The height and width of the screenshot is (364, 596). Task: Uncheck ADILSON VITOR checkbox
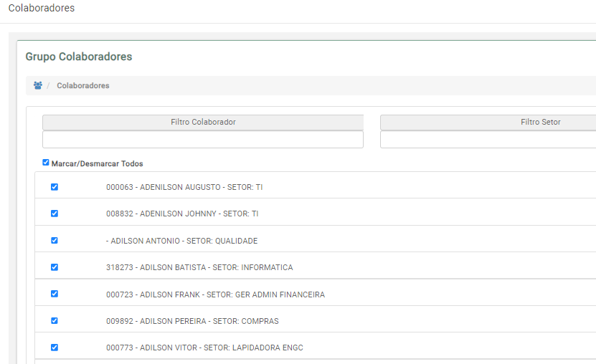[55, 348]
